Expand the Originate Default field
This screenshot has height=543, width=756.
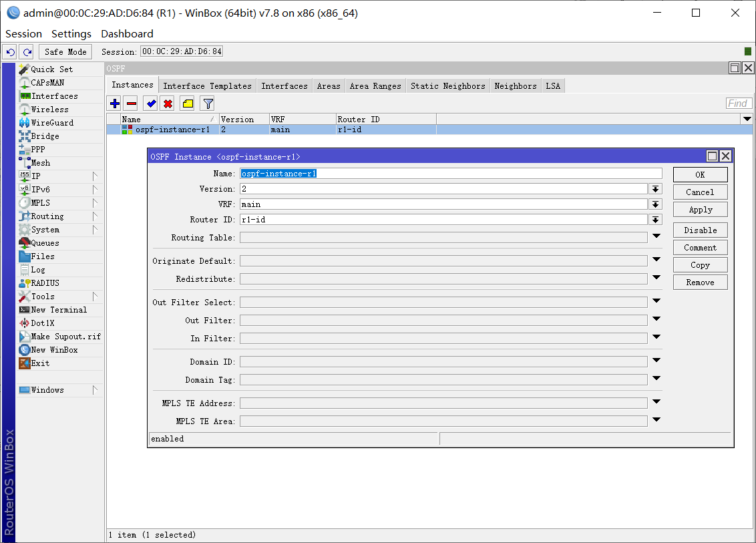(656, 259)
